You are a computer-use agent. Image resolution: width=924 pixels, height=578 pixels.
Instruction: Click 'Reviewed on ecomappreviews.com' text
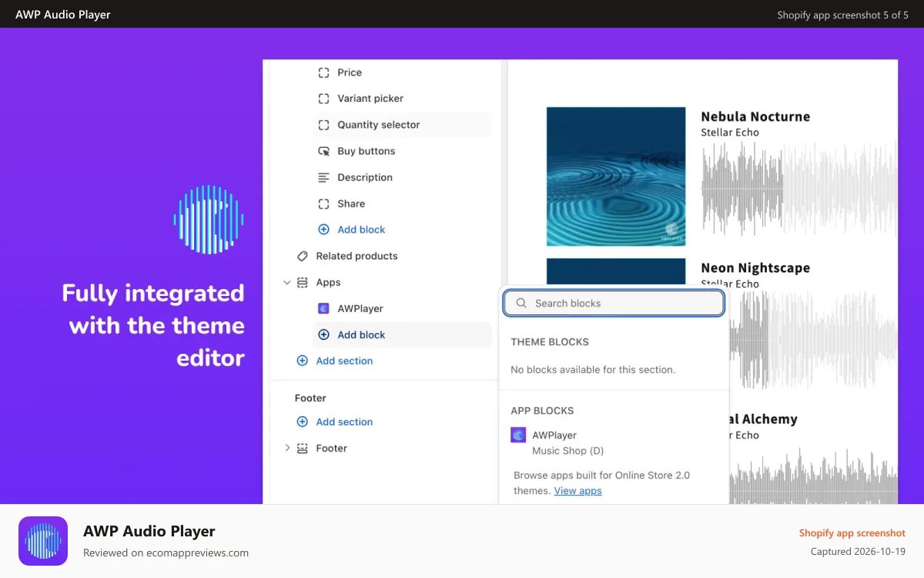click(x=166, y=553)
